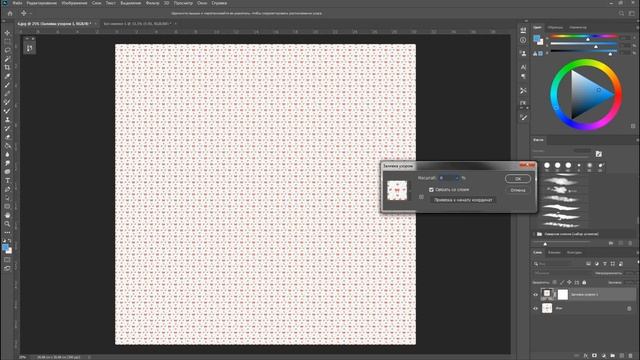
Task: Select the Lasso tool
Action: click(x=7, y=50)
